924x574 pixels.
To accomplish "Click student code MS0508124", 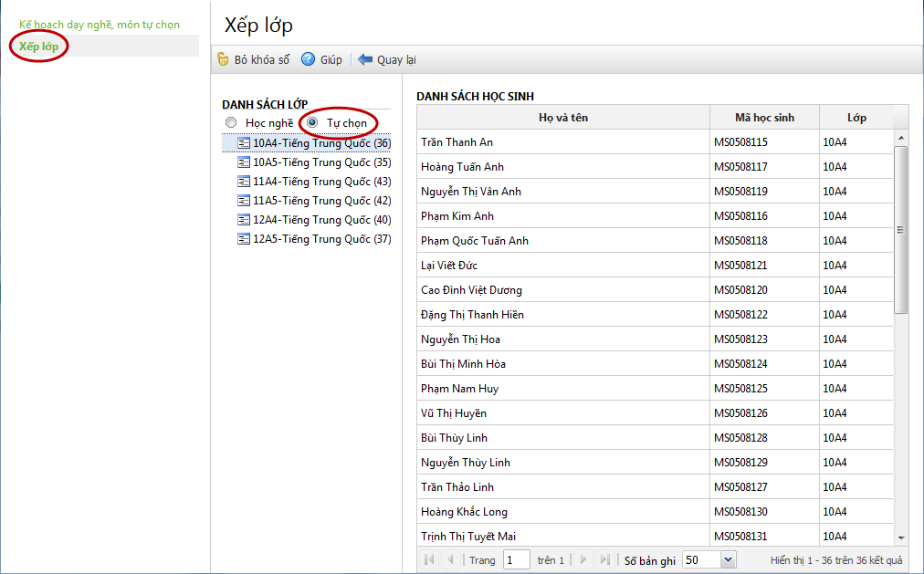I will [x=740, y=364].
